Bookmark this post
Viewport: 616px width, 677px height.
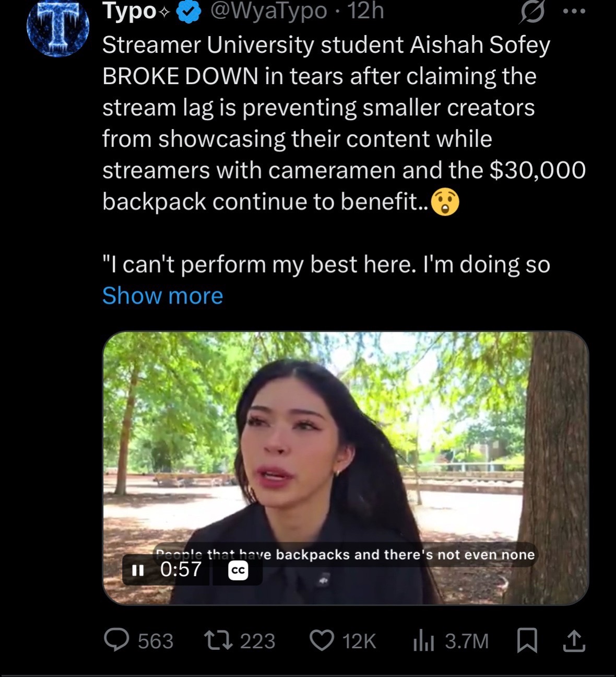(527, 641)
